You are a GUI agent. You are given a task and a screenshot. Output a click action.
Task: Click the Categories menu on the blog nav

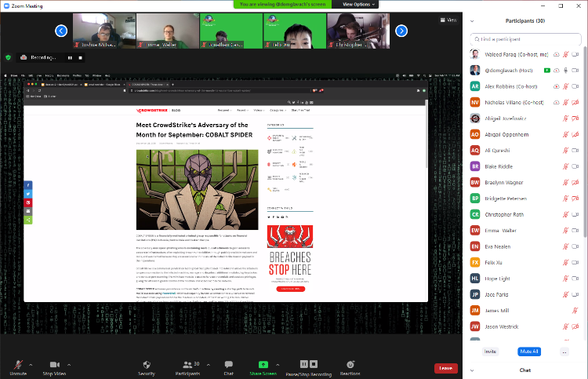(278, 111)
